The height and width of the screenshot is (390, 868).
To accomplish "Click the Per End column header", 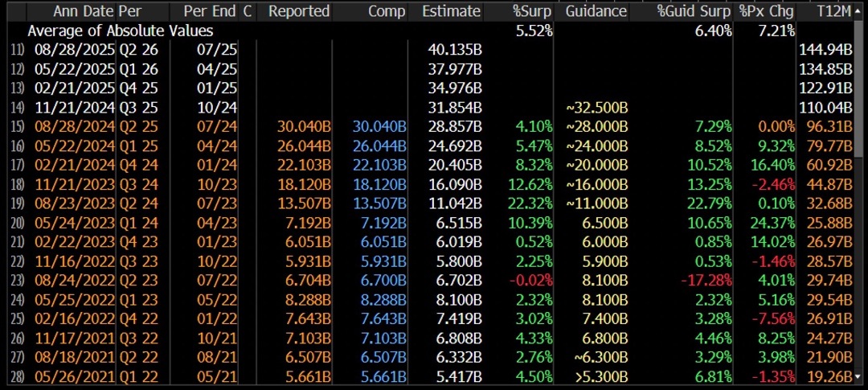I will (x=211, y=11).
